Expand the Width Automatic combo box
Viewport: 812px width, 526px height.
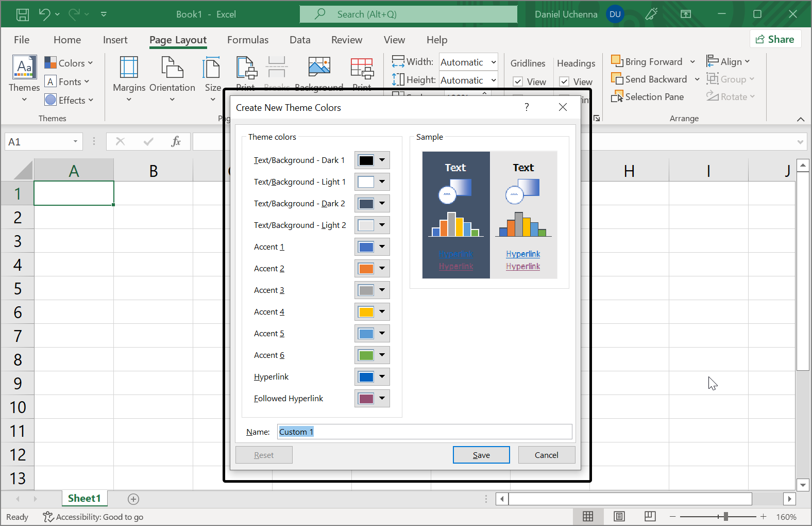click(x=493, y=62)
